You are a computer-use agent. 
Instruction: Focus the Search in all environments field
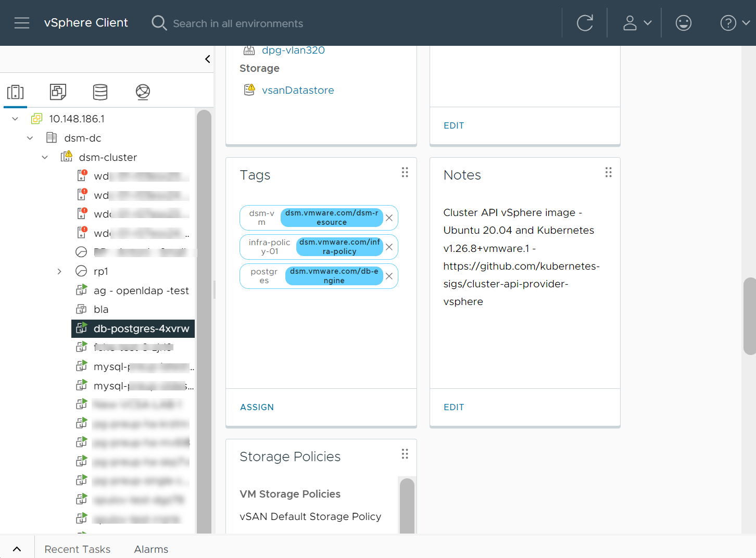pos(238,23)
